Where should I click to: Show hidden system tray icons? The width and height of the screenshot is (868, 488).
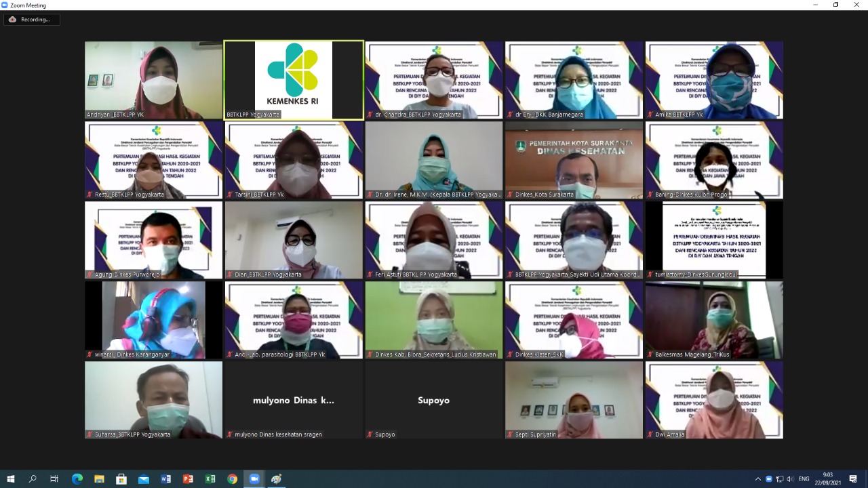pyautogui.click(x=758, y=479)
